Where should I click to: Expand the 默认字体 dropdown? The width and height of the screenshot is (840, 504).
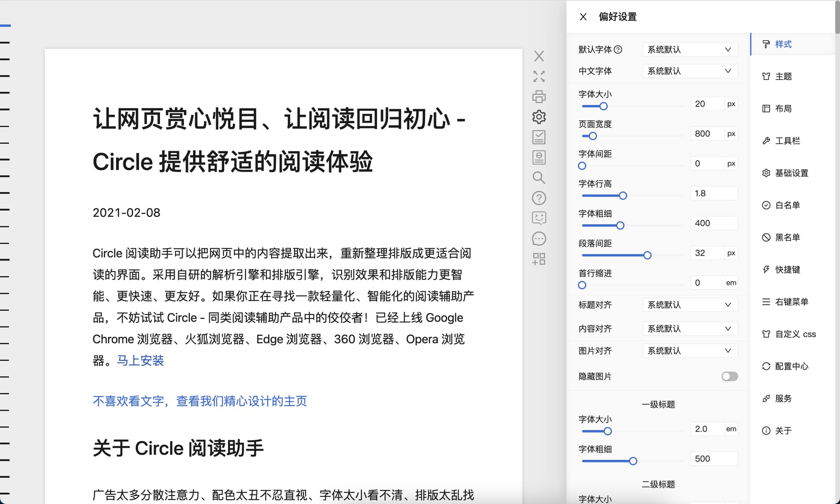(690, 49)
